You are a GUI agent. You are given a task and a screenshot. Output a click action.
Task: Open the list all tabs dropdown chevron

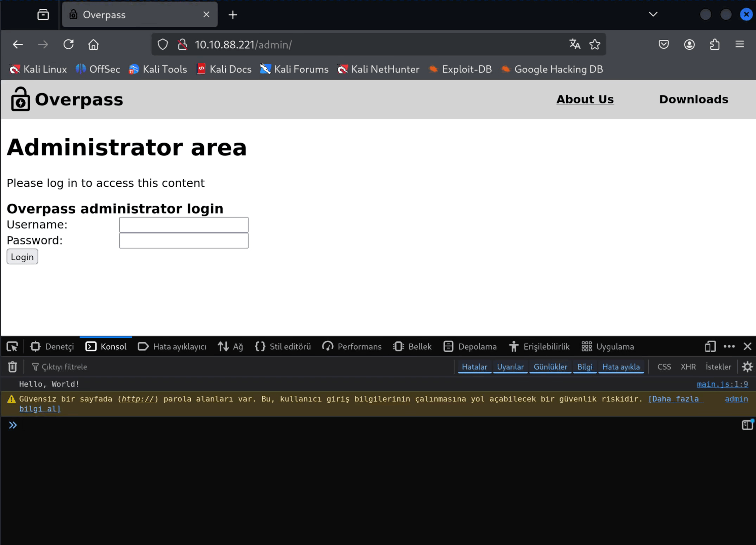tap(653, 14)
